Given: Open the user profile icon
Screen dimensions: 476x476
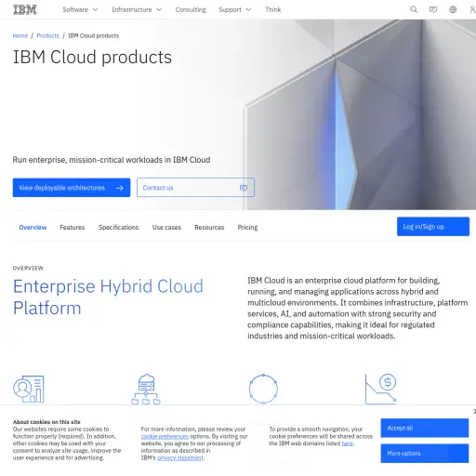Looking at the screenshot, I should pyautogui.click(x=472, y=9).
